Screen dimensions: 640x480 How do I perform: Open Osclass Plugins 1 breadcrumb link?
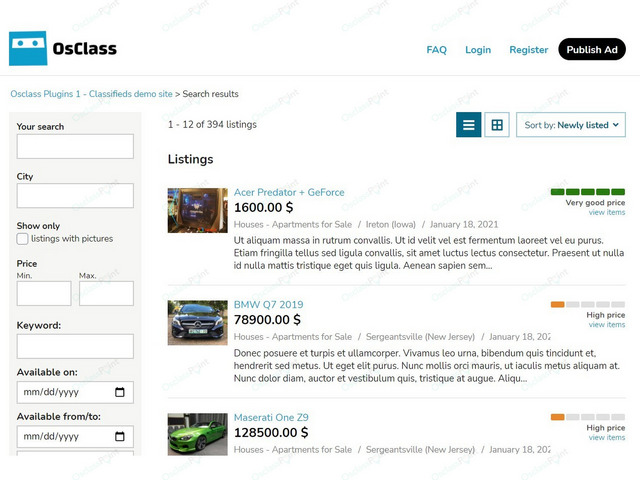click(x=91, y=94)
